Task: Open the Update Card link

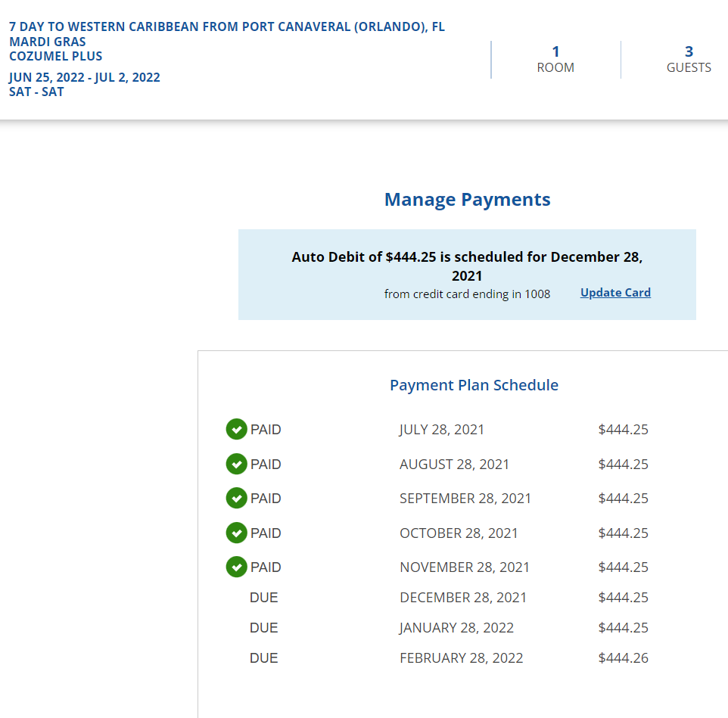Action: [x=615, y=293]
